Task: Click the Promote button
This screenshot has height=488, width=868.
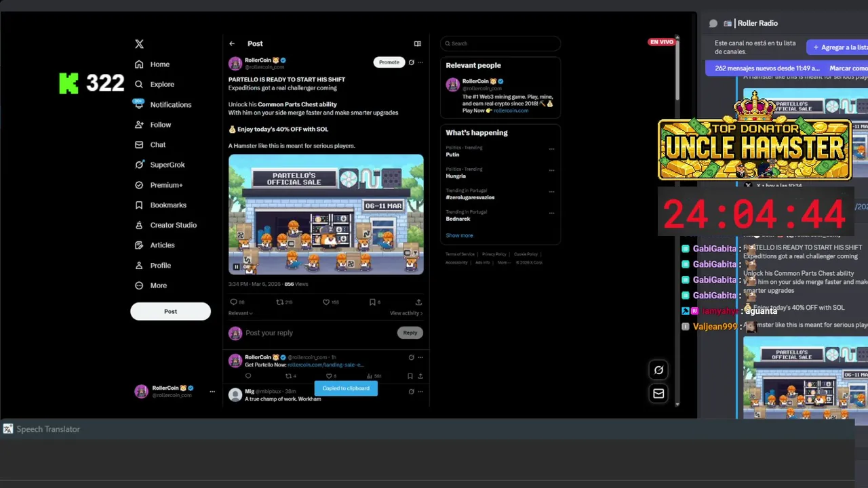Action: (389, 62)
